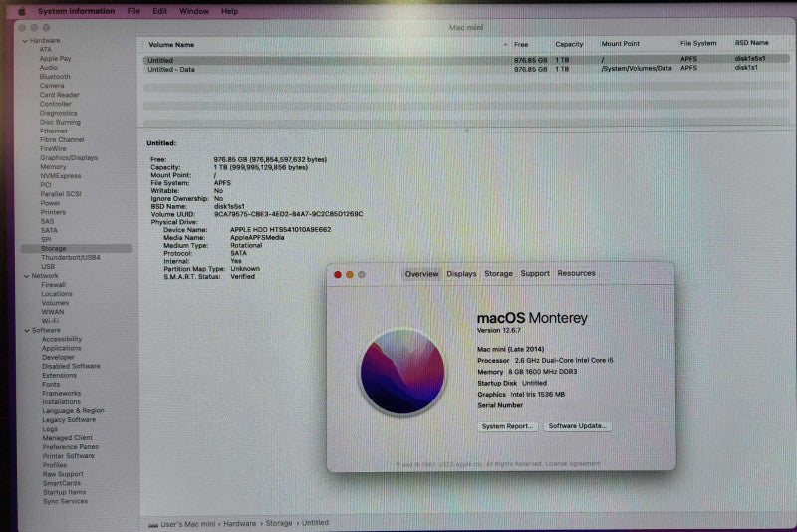Open the Help menu
This screenshot has width=797, height=532.
pos(230,11)
